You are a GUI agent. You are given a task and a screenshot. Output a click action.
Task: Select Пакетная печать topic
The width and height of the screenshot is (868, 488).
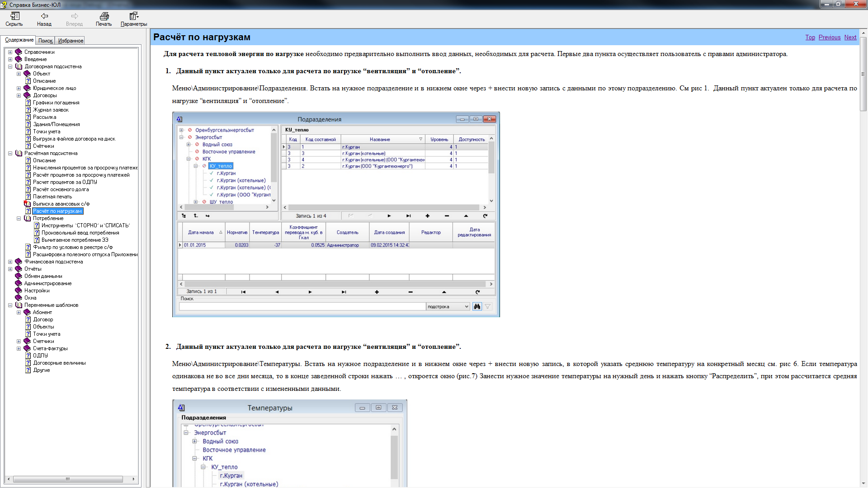coord(52,197)
